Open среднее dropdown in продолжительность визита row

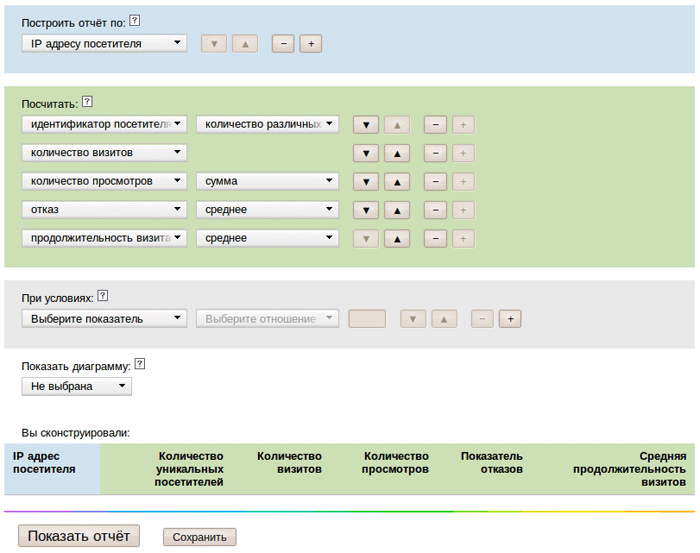pos(267,238)
